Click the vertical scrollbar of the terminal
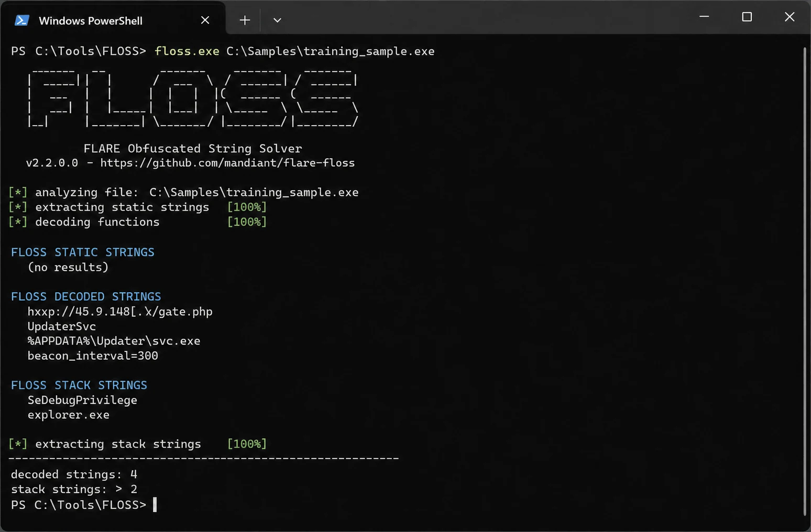The width and height of the screenshot is (811, 532). [805, 281]
